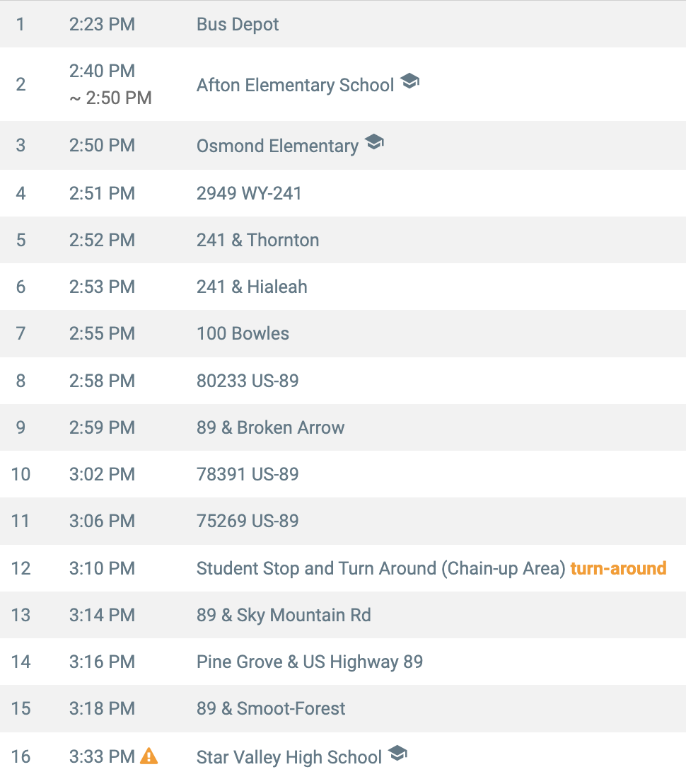Choose the 100 Bowles stop
Viewport: 686px width, 784px height.
tap(343, 333)
